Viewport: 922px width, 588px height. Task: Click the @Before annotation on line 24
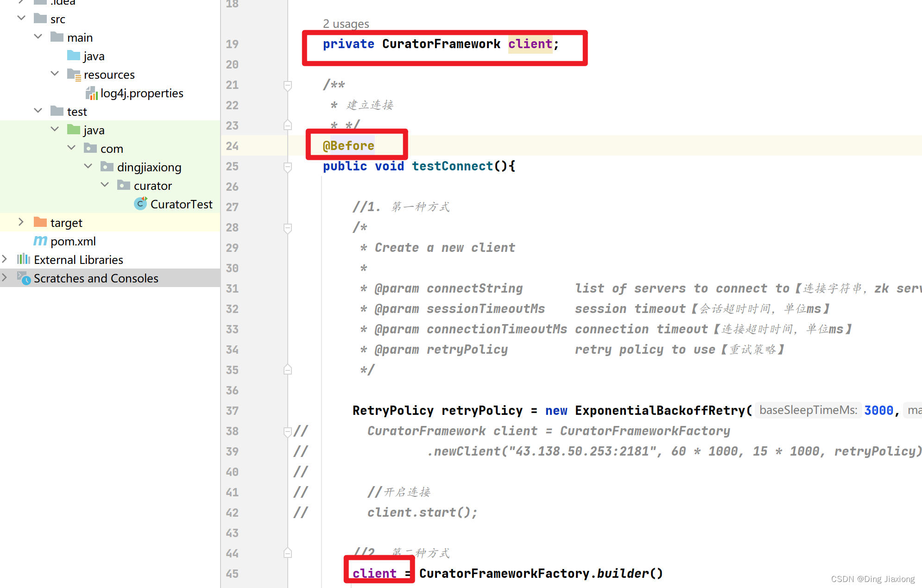348,145
